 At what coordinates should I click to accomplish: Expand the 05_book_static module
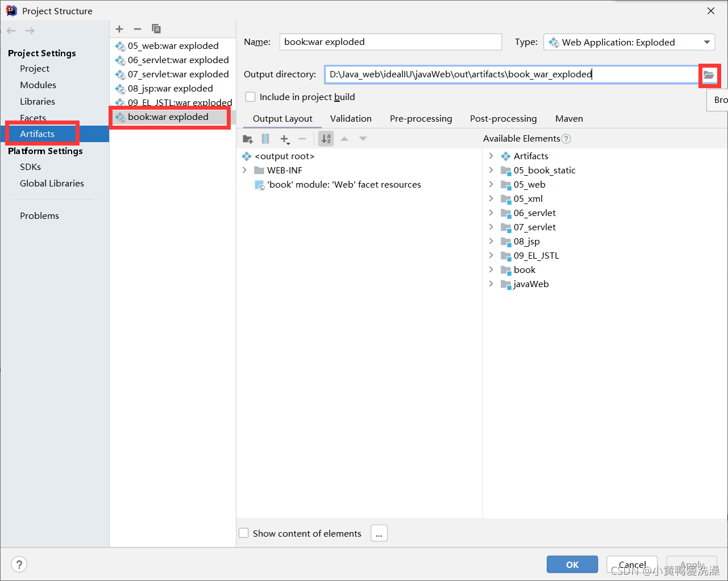(491, 171)
